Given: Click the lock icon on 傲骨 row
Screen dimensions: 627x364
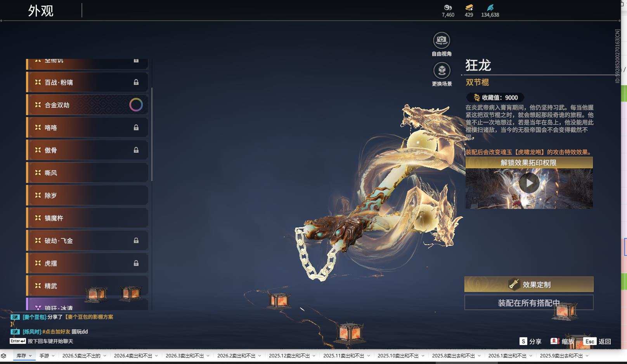Looking at the screenshot, I should [136, 150].
